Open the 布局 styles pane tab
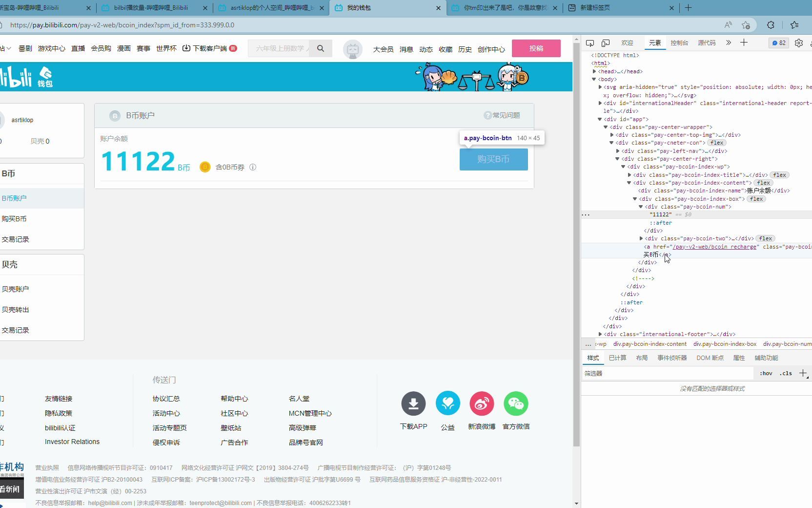 pyautogui.click(x=642, y=358)
